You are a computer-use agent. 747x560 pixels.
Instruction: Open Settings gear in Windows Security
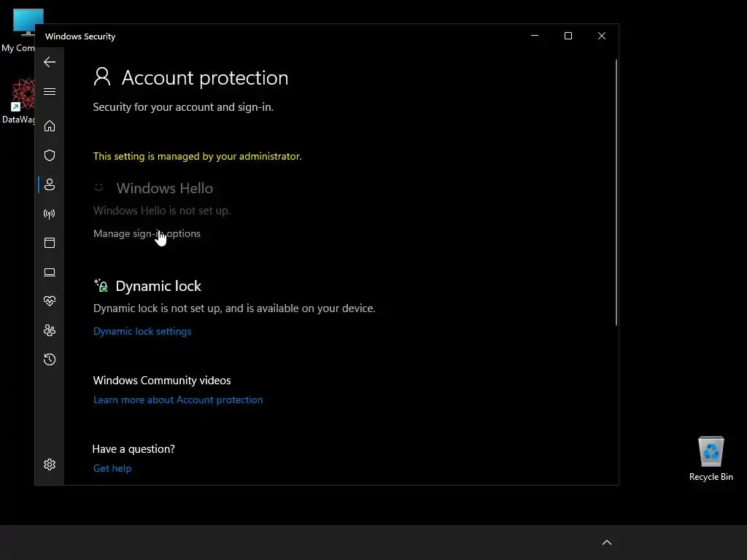(x=50, y=464)
